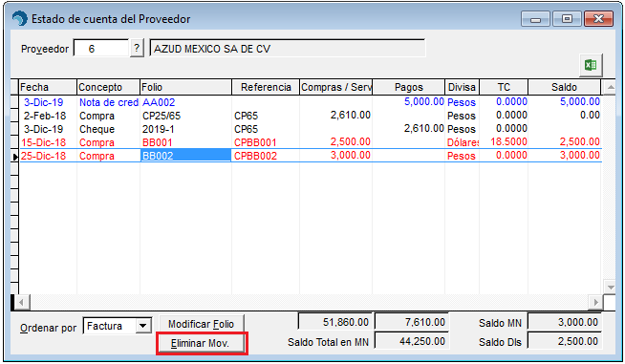Select folio cell AA002

click(185, 102)
